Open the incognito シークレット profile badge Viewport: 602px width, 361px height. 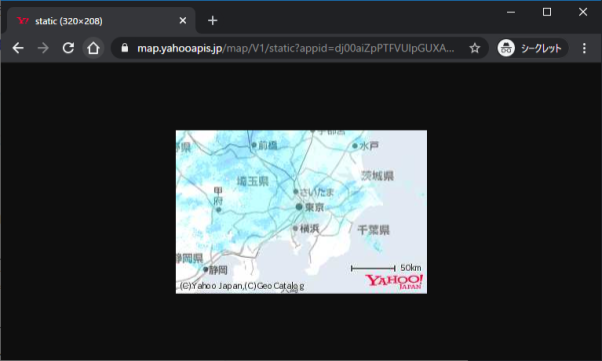click(x=532, y=48)
